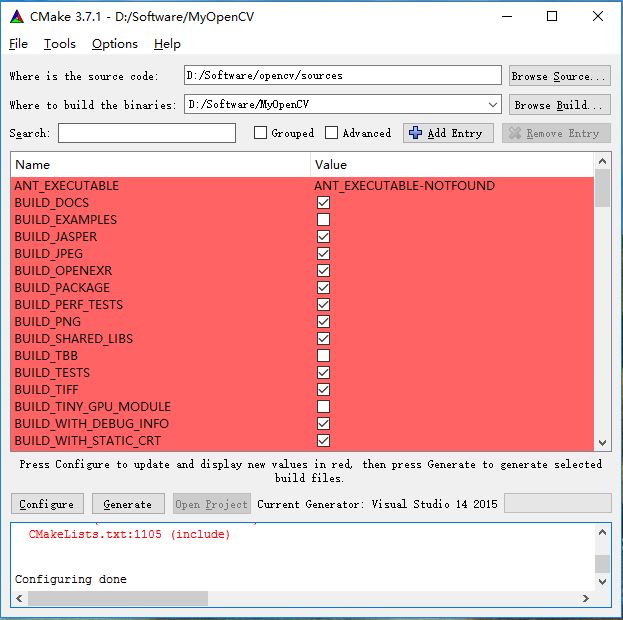Uncheck BUILD_WITH_STATIC_CRT checkbox
The height and width of the screenshot is (620, 623).
point(323,440)
